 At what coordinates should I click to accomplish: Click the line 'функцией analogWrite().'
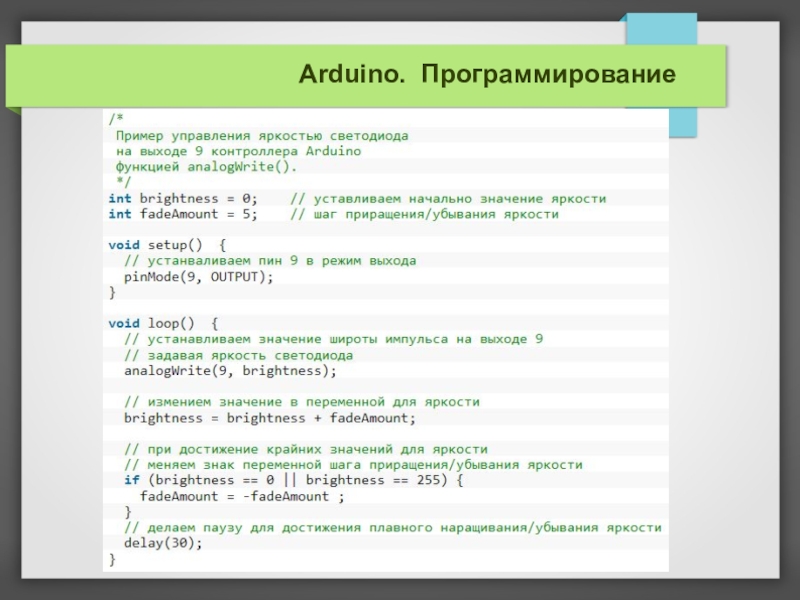(206, 167)
